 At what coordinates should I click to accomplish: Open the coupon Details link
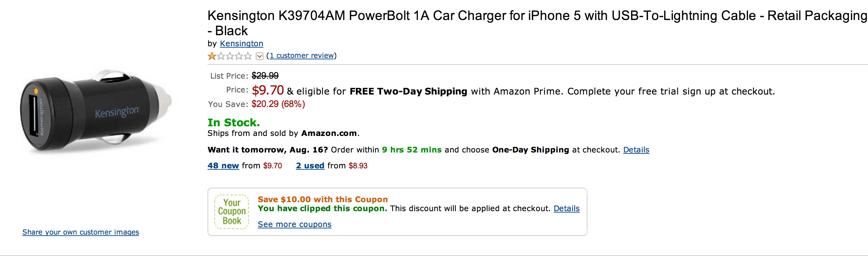(x=566, y=208)
